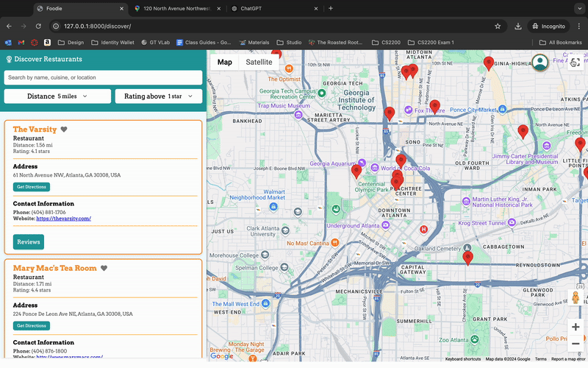This screenshot has width=588, height=368.
Task: Open the GT VLab bookmark
Action: (x=156, y=43)
